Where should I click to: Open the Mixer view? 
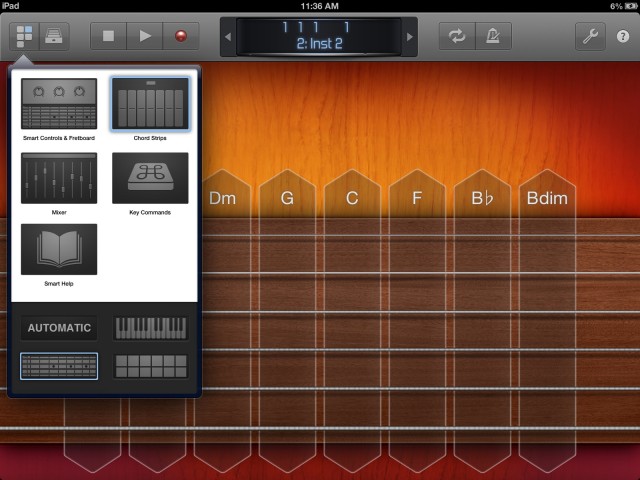coord(59,178)
